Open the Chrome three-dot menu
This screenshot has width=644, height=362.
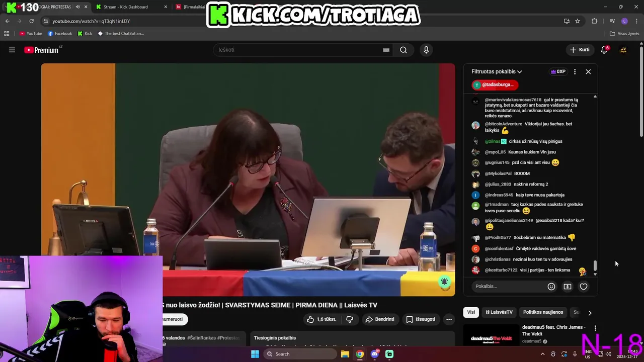[x=636, y=21]
